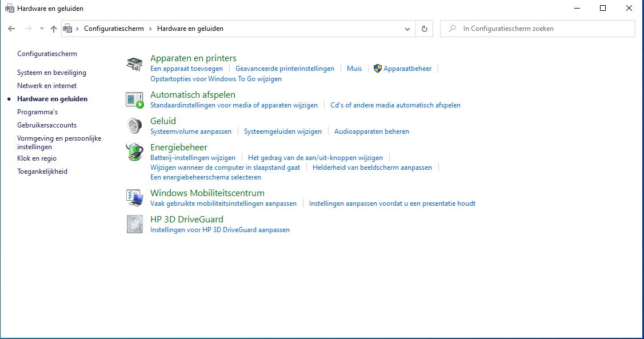Select Hardware en geluiden breadcrumb

pyautogui.click(x=190, y=29)
